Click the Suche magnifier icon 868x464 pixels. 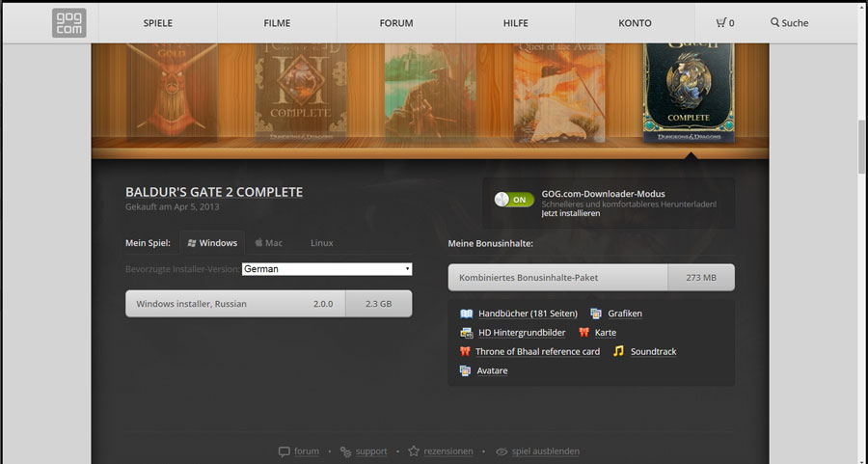click(774, 22)
